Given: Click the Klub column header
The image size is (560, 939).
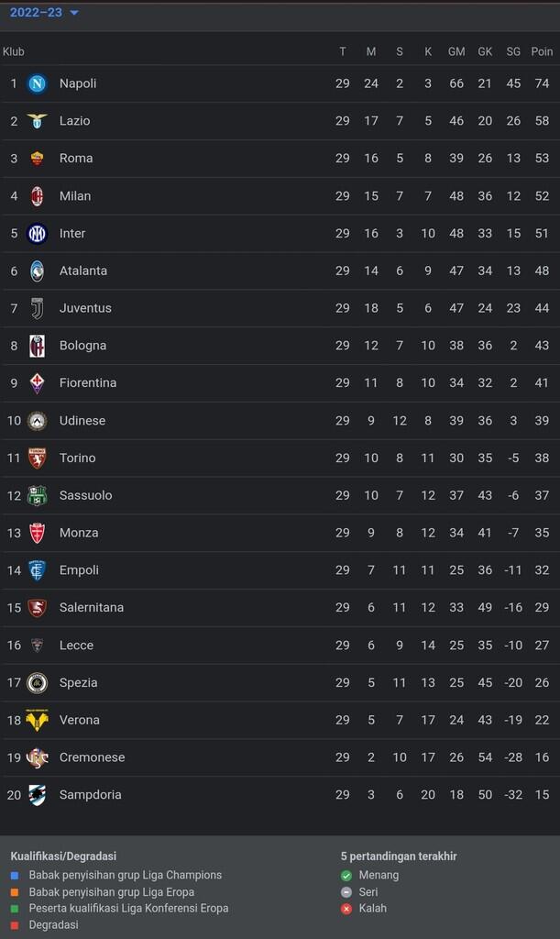Looking at the screenshot, I should tap(14, 52).
